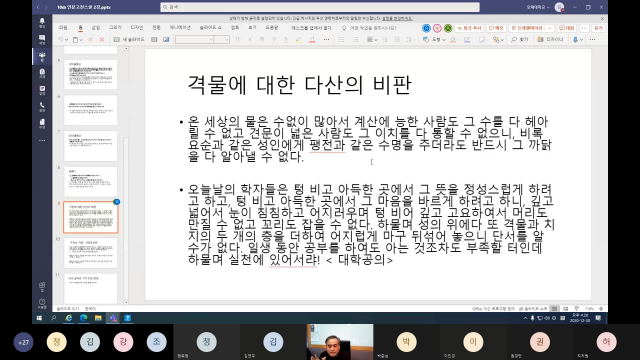The width and height of the screenshot is (640, 360).
Task: Click the Slide notes status bar button
Action: [533, 309]
